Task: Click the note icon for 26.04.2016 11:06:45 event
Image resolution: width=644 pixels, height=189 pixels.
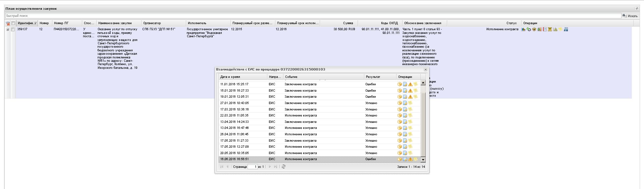Action: [410, 134]
